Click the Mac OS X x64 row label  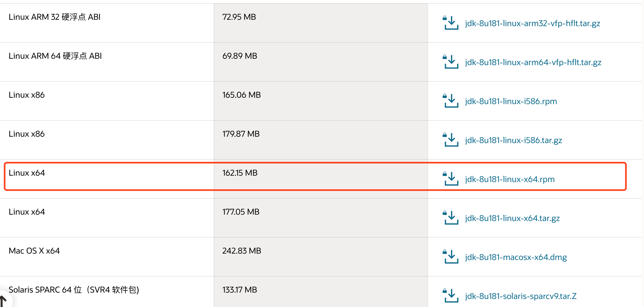click(34, 251)
